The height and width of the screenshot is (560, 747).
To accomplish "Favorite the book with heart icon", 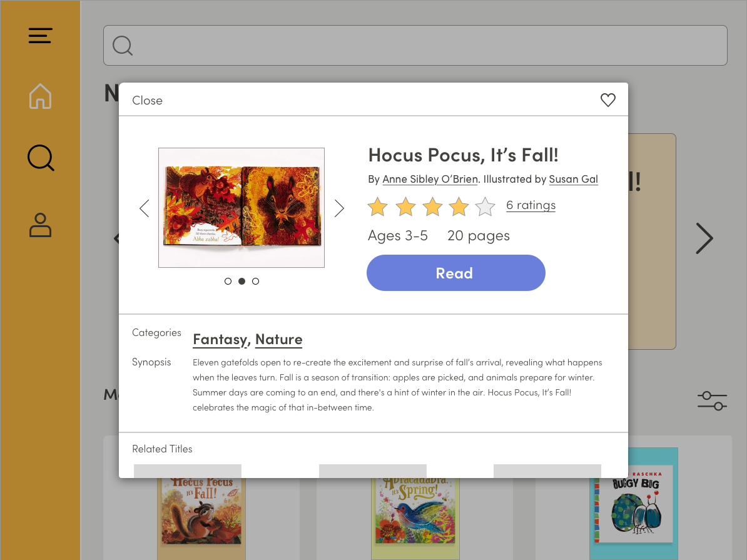I will point(608,100).
